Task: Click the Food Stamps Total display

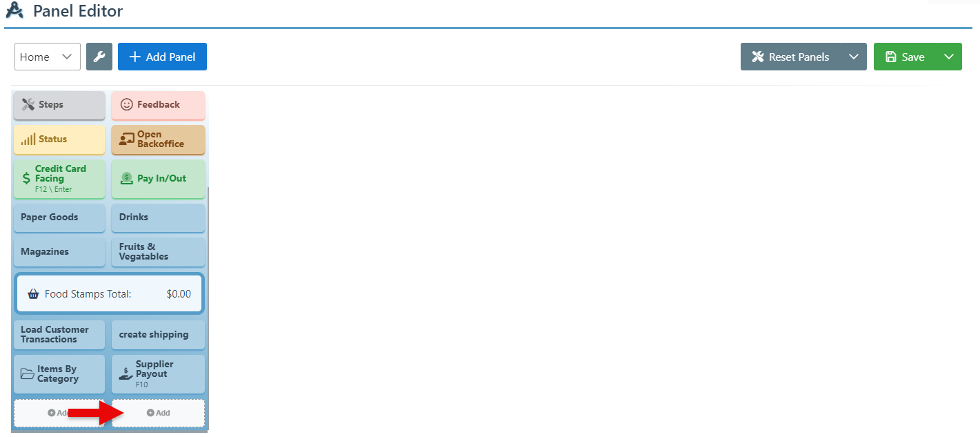Action: [x=110, y=294]
